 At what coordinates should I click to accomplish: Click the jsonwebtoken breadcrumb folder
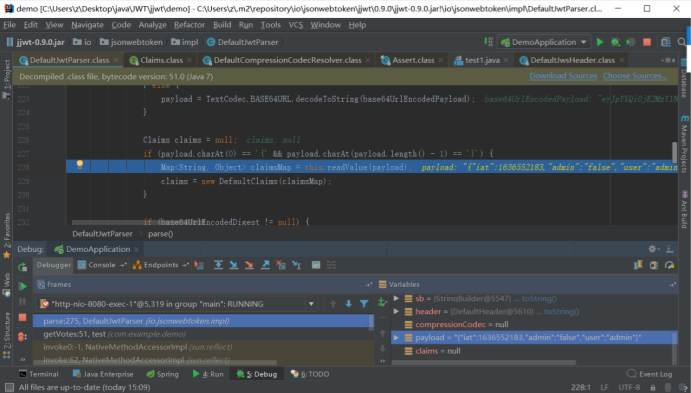click(131, 42)
